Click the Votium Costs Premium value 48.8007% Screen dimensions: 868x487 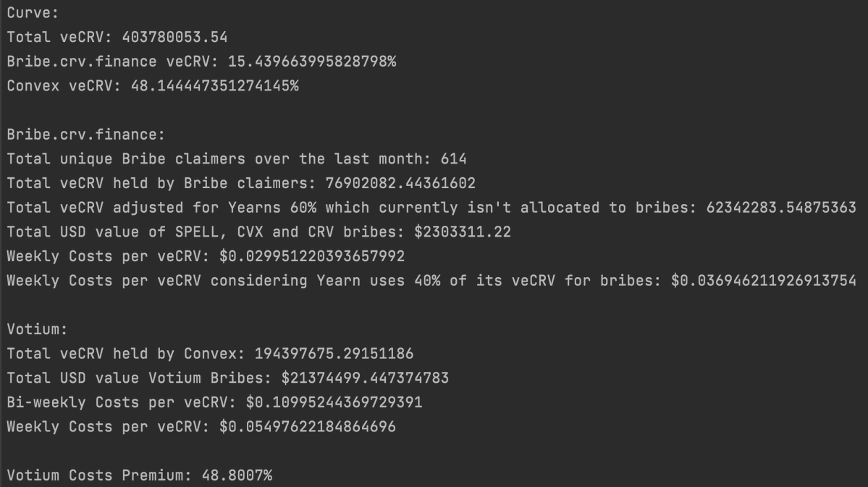click(x=224, y=476)
